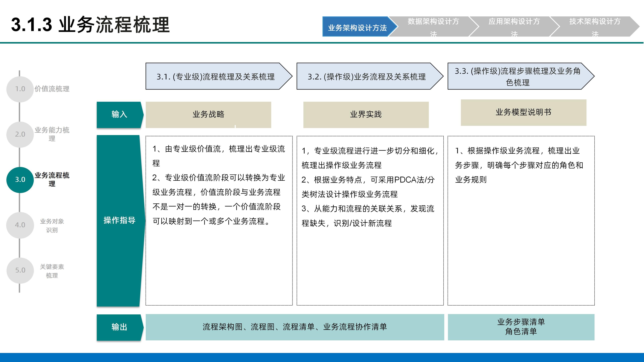
Task: Click the 5.0 step circle
Action: coord(20,270)
